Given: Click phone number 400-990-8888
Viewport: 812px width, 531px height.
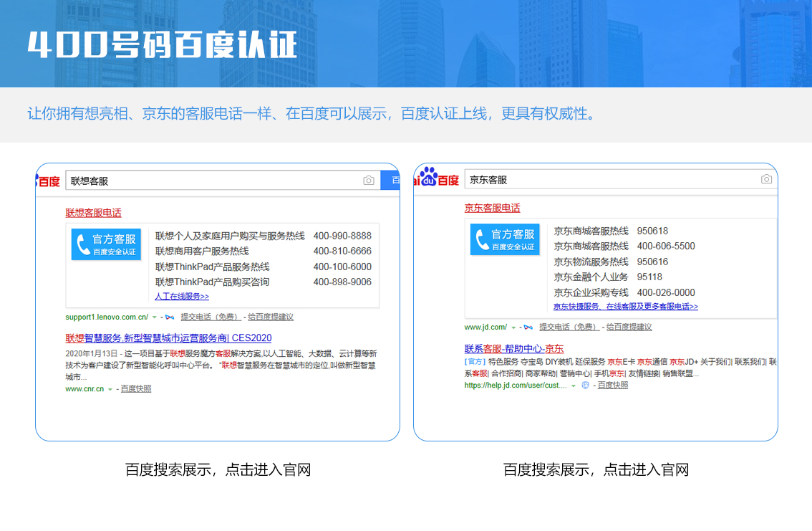Looking at the screenshot, I should click(x=342, y=236).
